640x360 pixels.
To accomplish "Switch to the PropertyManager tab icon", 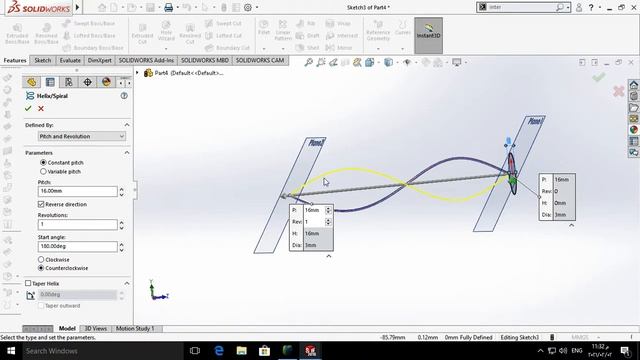I will (50, 82).
